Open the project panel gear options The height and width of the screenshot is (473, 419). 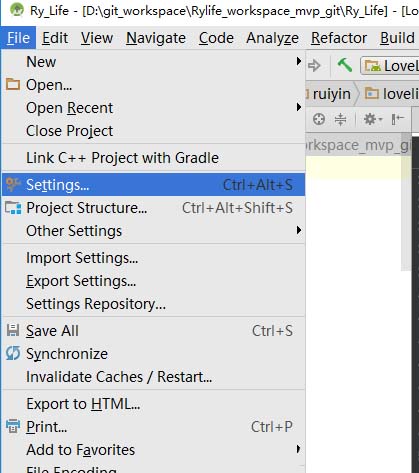[372, 119]
